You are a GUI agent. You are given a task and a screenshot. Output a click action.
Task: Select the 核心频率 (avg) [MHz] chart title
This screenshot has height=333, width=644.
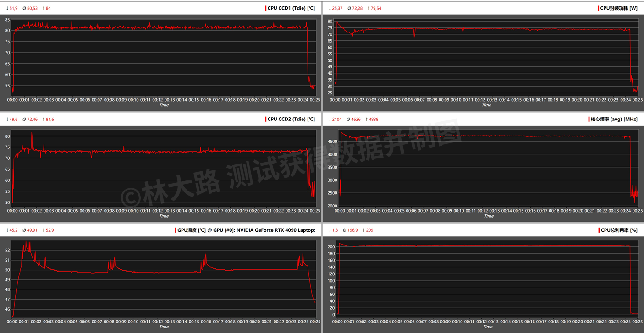point(614,119)
